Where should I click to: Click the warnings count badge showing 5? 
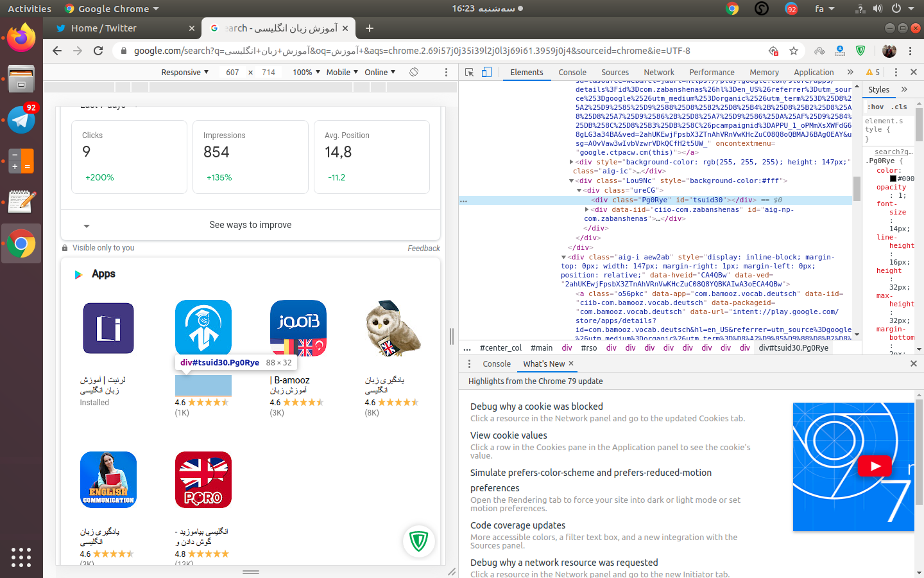tap(873, 72)
